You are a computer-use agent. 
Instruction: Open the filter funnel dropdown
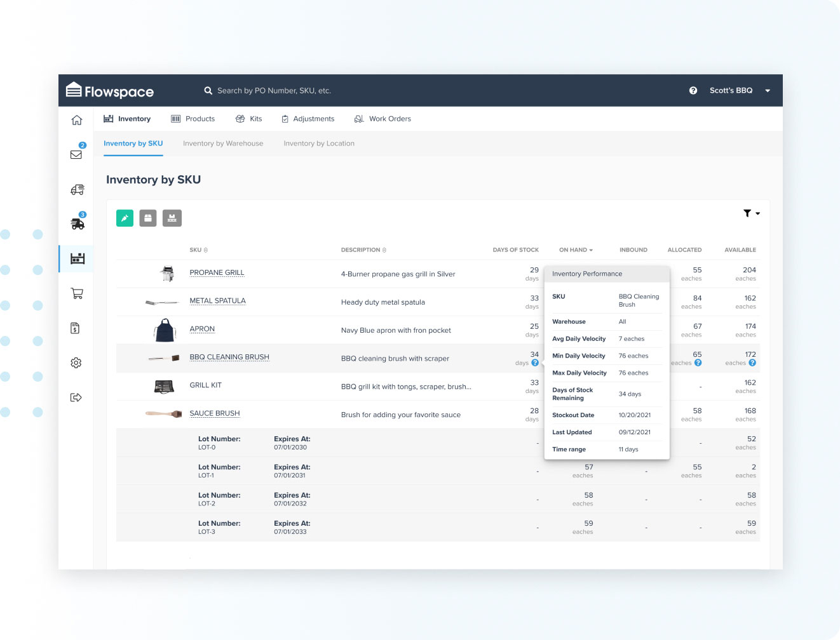click(752, 213)
